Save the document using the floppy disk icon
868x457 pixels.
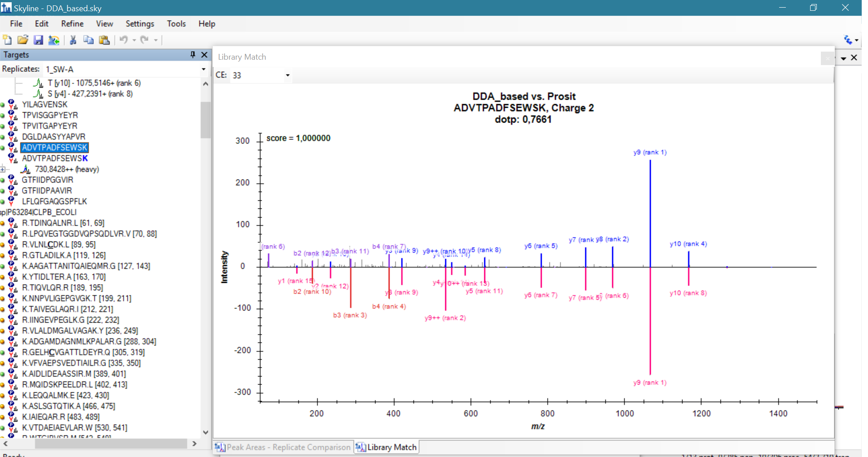tap(38, 40)
